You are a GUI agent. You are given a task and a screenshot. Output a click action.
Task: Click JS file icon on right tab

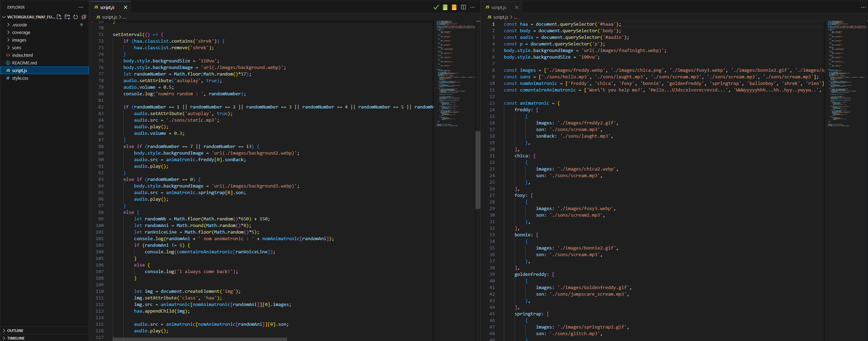[x=487, y=7]
